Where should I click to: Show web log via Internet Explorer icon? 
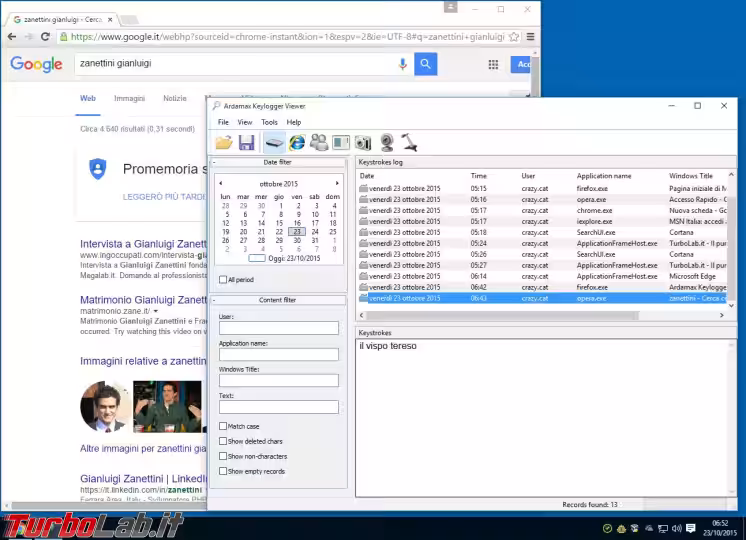point(297,143)
